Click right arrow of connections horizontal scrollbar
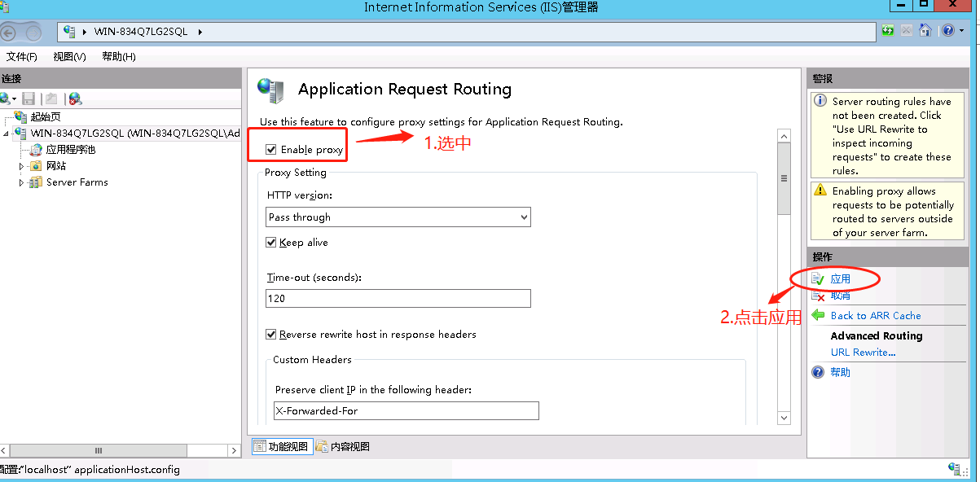 tap(235, 450)
